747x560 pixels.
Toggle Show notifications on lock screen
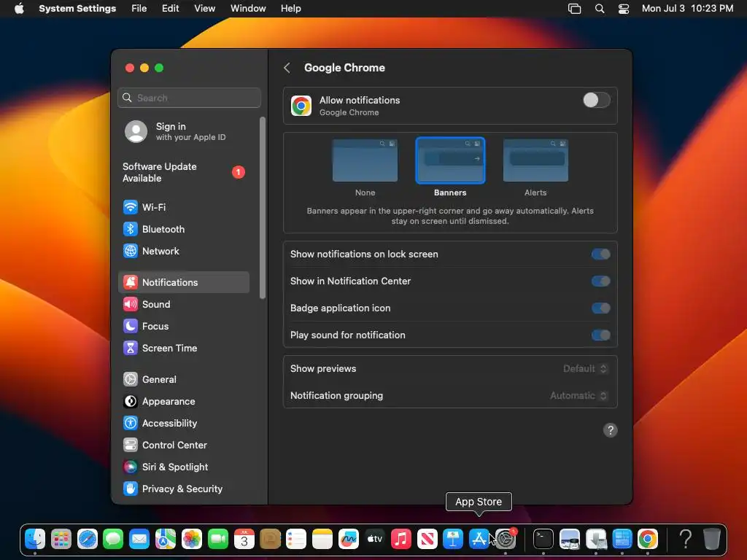(601, 254)
